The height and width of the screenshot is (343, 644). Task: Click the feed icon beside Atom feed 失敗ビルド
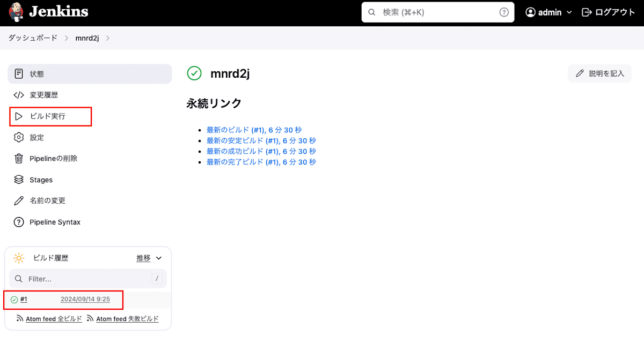point(91,319)
